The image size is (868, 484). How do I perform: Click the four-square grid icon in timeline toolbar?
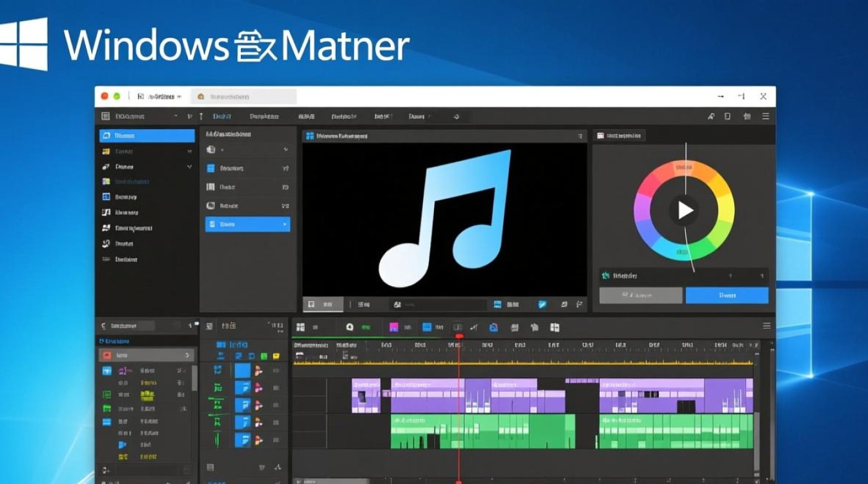(x=301, y=327)
